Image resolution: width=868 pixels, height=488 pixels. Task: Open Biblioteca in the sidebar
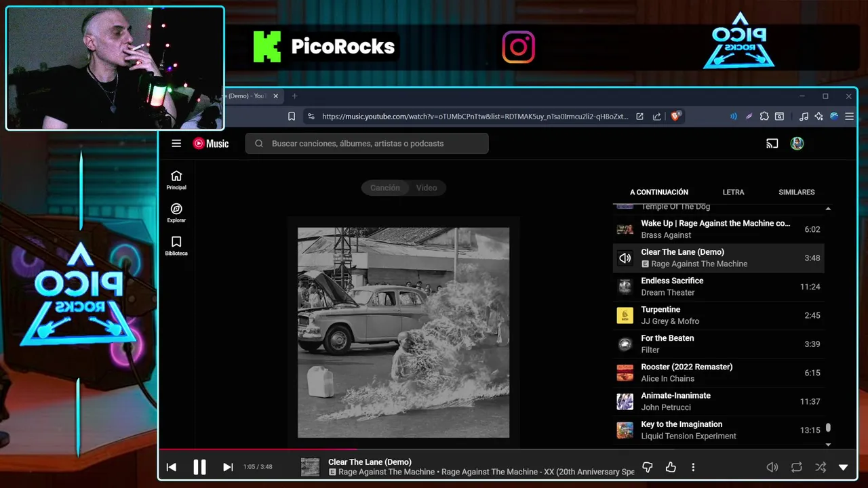click(176, 246)
